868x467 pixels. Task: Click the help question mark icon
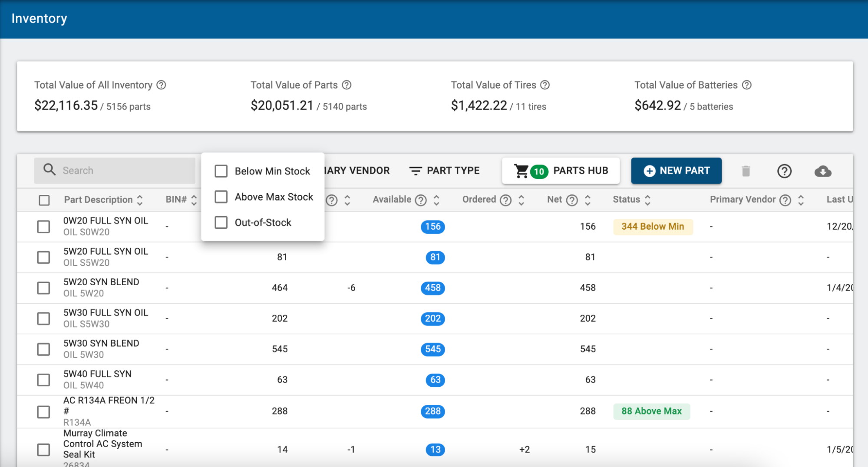[x=784, y=171]
